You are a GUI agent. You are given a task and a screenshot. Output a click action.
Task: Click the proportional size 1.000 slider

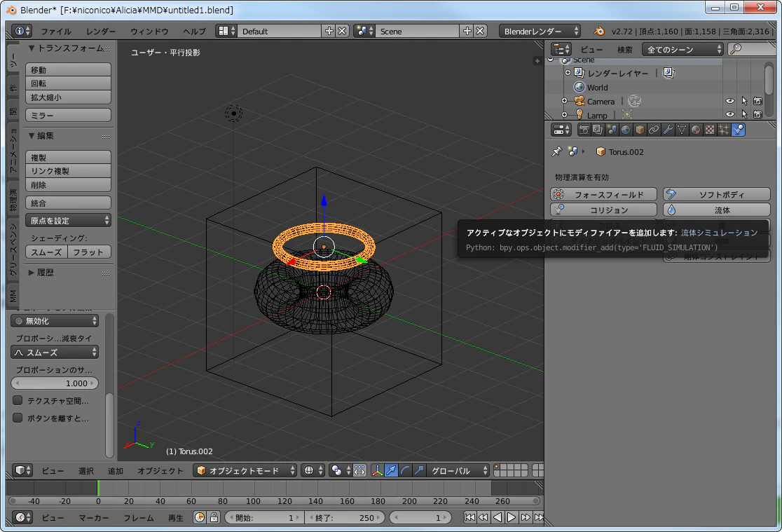tap(55, 383)
